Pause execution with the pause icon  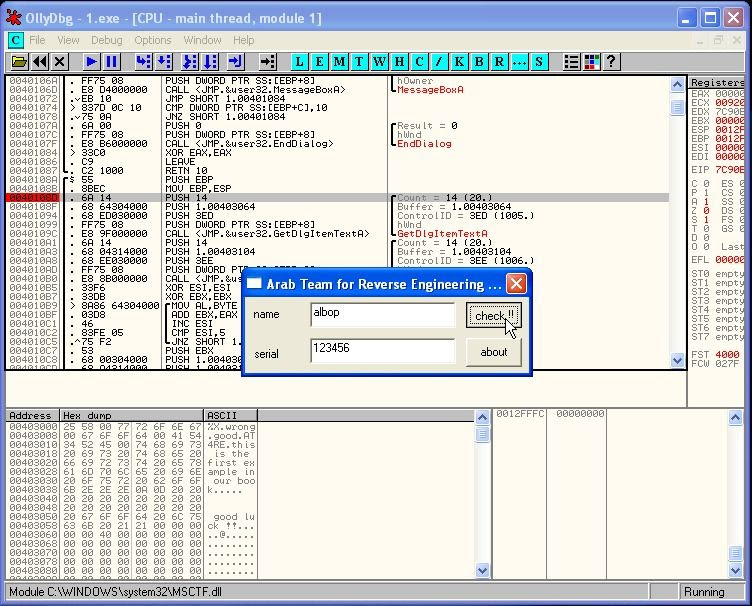111,61
